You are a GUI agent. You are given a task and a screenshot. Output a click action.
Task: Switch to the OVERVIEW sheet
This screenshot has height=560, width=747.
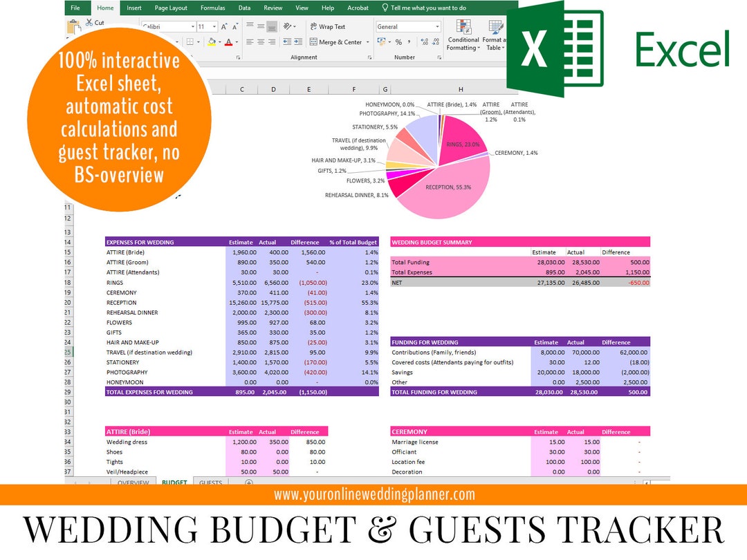[133, 482]
